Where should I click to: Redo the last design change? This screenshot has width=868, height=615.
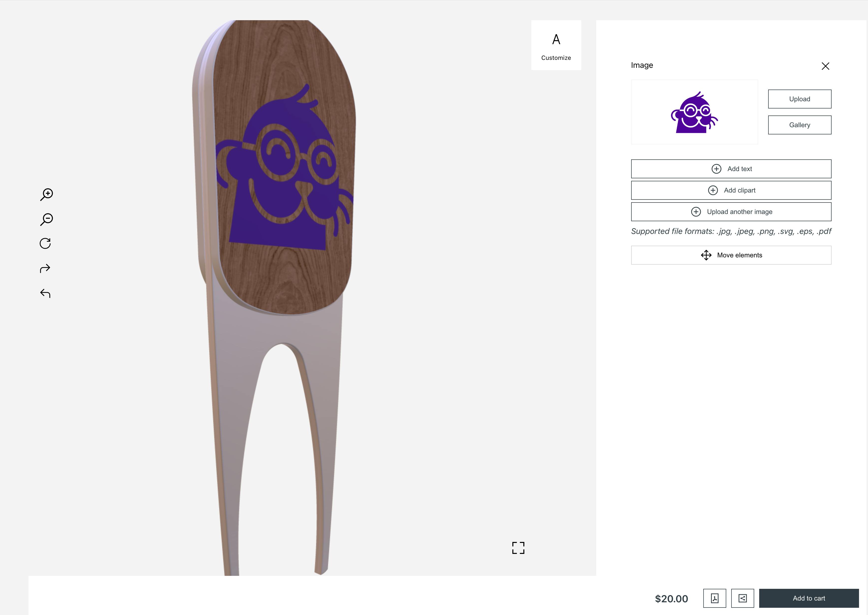tap(45, 268)
